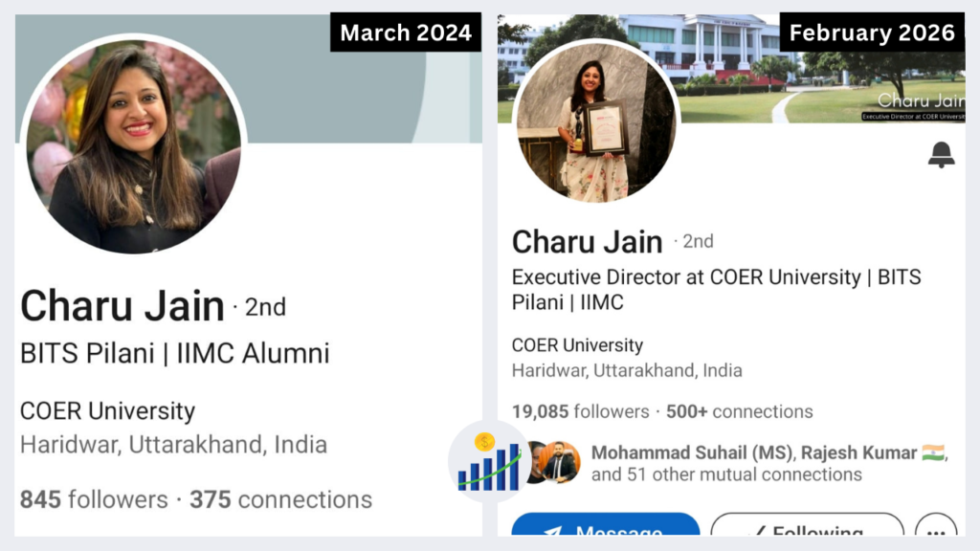Open the three-dot More options button

(x=936, y=533)
